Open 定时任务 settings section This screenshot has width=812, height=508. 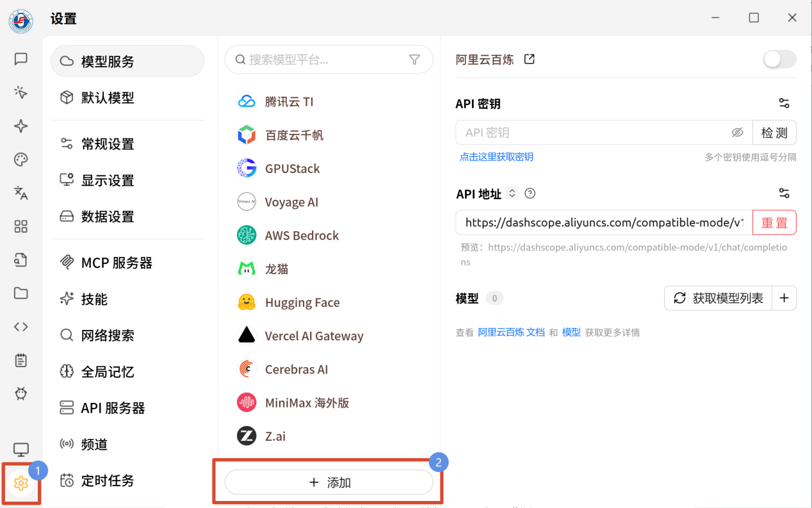(127, 480)
